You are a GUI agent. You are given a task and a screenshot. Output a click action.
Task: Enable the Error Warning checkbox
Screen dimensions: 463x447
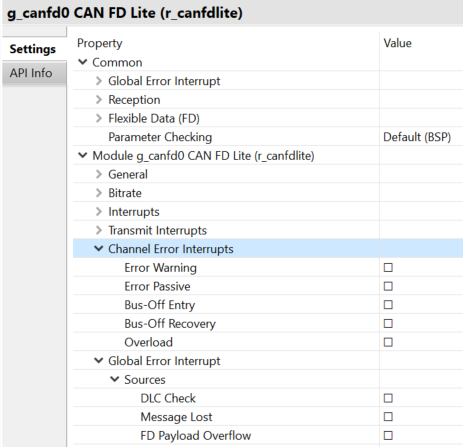pos(388,267)
